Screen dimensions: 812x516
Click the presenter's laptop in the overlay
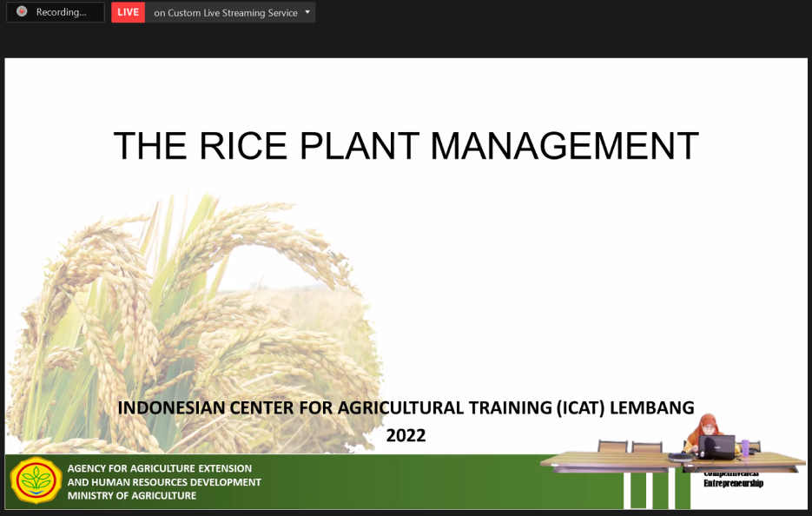point(719,446)
